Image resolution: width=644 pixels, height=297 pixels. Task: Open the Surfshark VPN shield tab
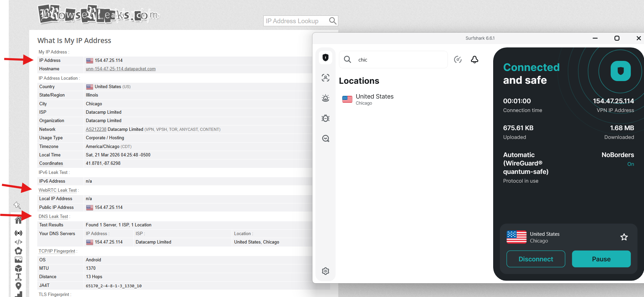[325, 58]
